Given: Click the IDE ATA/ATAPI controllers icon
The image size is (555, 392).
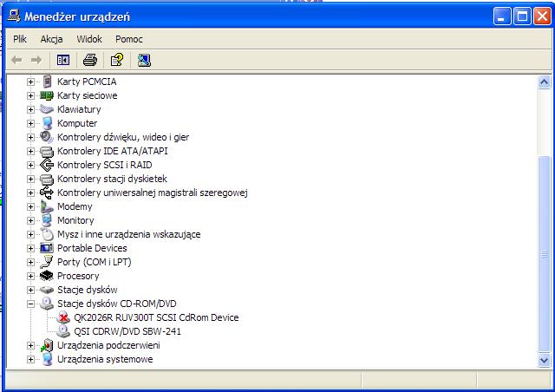Looking at the screenshot, I should (47, 151).
